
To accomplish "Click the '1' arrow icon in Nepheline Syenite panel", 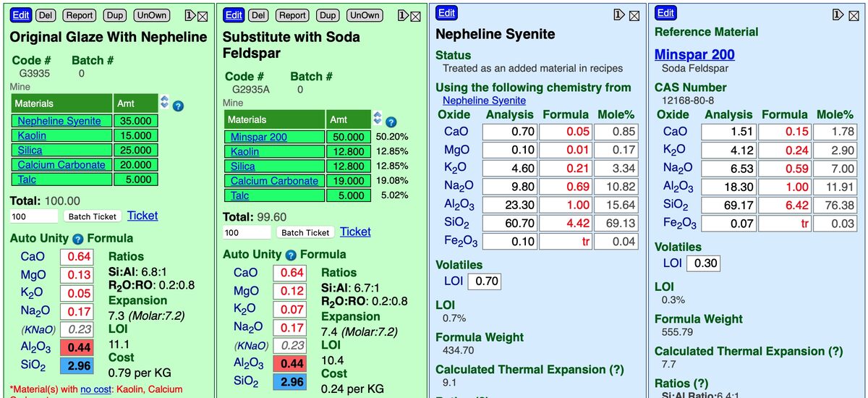I will coord(620,15).
